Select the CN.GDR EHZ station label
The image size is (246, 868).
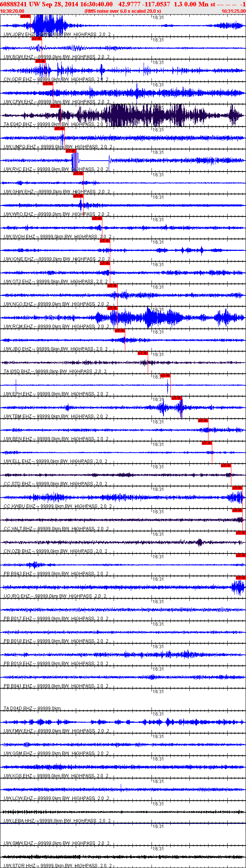point(18,79)
